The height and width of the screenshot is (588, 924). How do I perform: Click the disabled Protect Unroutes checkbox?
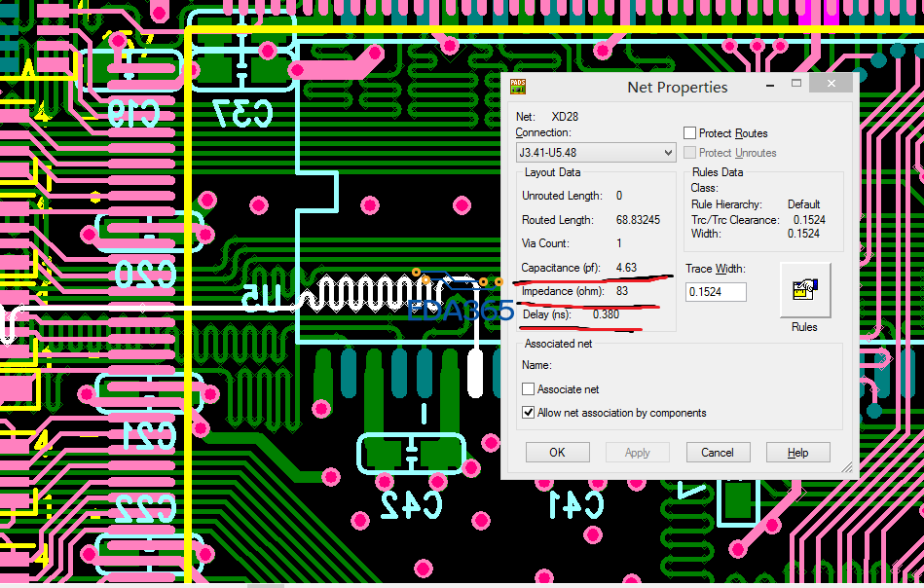point(689,153)
